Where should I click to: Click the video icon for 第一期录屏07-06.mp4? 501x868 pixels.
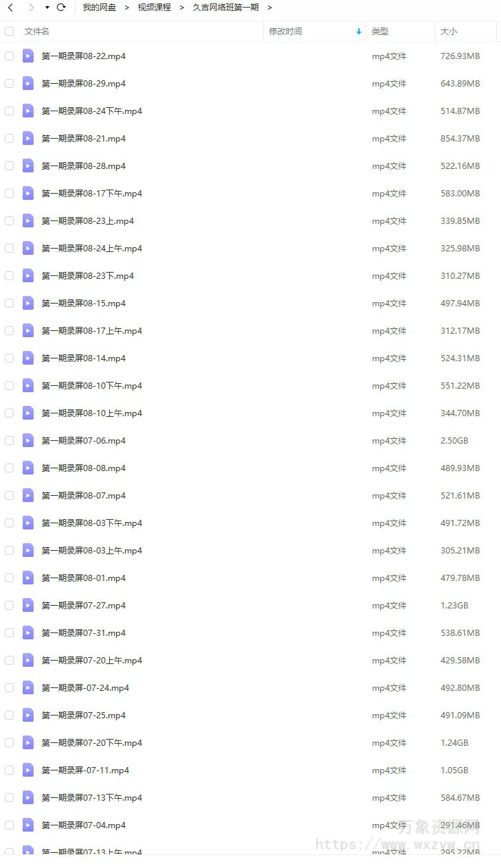click(x=28, y=440)
